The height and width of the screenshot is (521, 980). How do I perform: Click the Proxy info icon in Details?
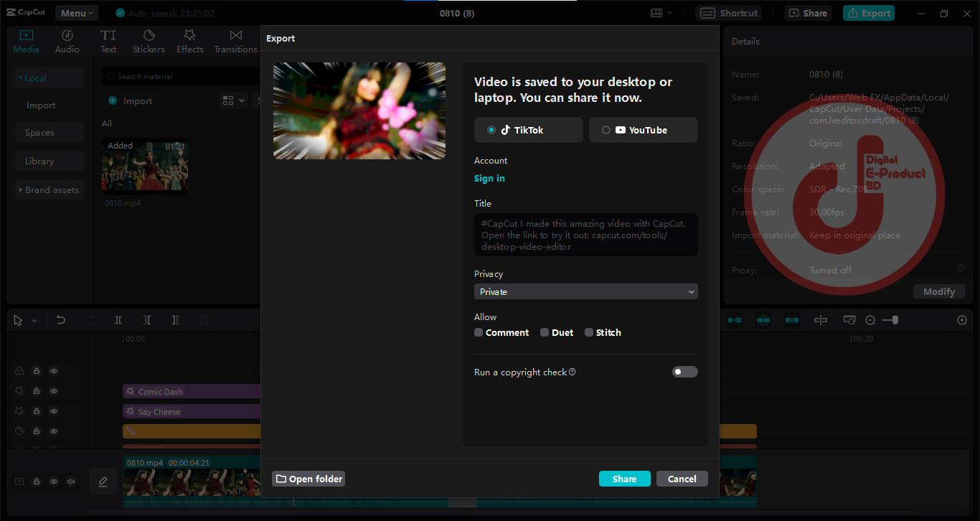pyautogui.click(x=961, y=268)
